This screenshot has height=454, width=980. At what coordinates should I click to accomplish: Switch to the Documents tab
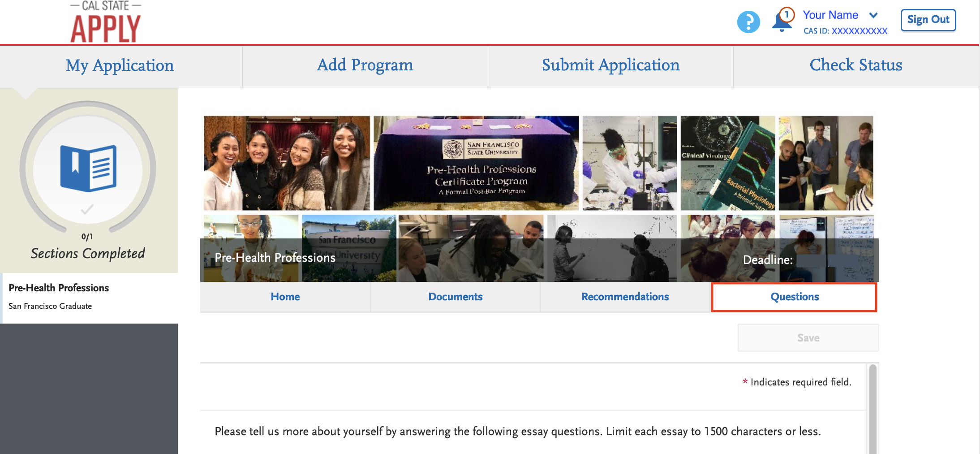[455, 297]
